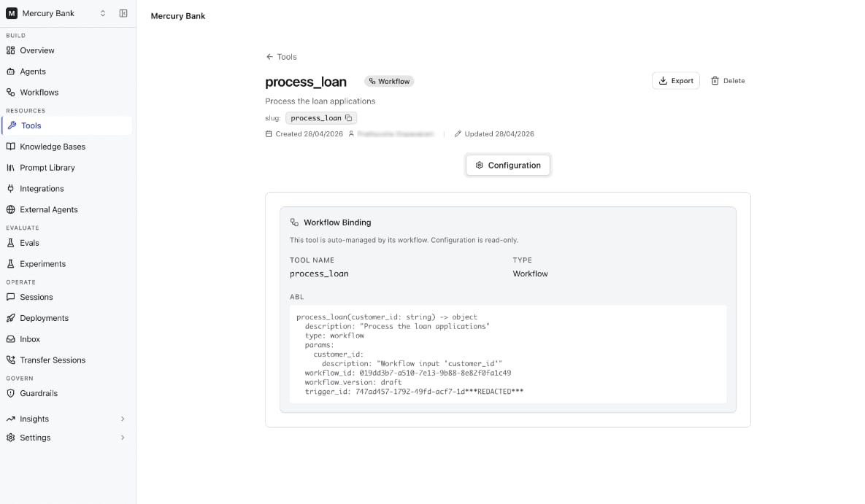This screenshot has width=865, height=504.
Task: Click the Knowledge Bases book icon
Action: click(x=10, y=146)
